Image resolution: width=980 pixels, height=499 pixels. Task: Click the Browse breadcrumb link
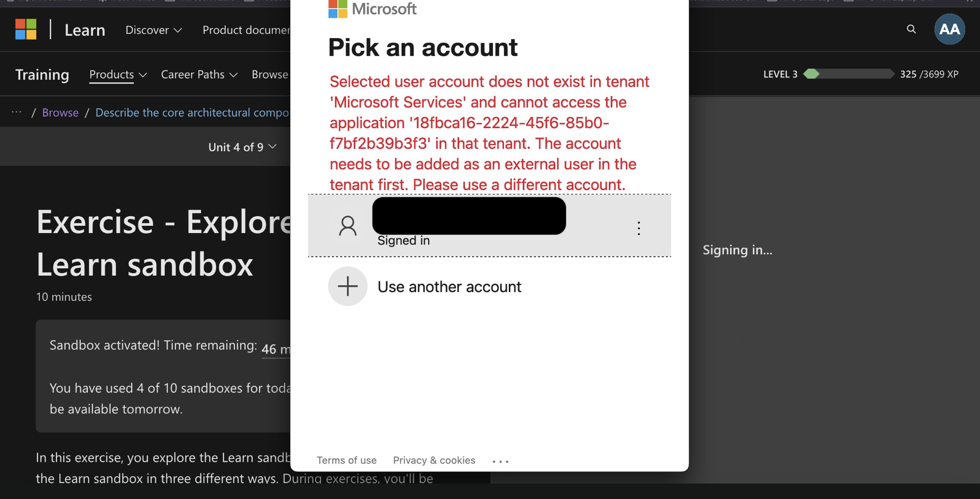click(60, 113)
